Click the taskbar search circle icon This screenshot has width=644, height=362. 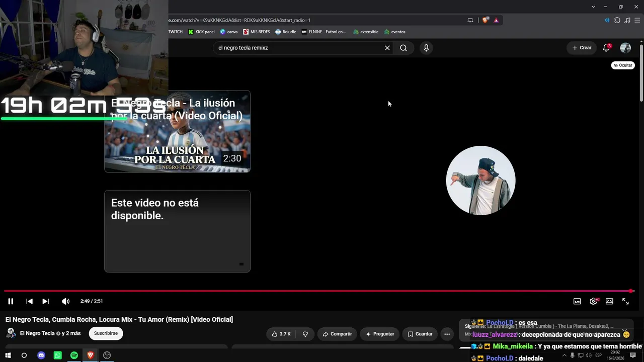24,355
